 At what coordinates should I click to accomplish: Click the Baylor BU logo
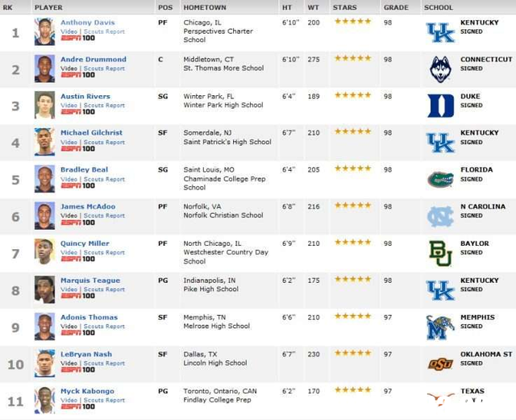pos(441,253)
